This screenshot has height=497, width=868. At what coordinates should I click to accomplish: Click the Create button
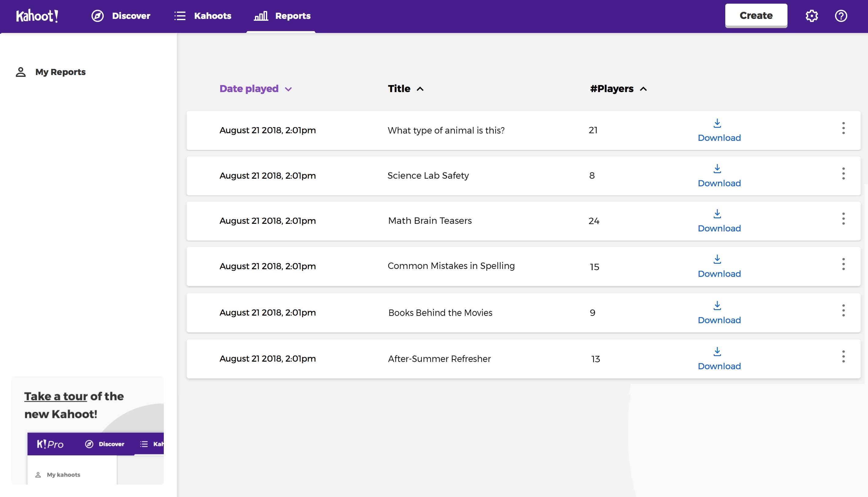click(756, 16)
